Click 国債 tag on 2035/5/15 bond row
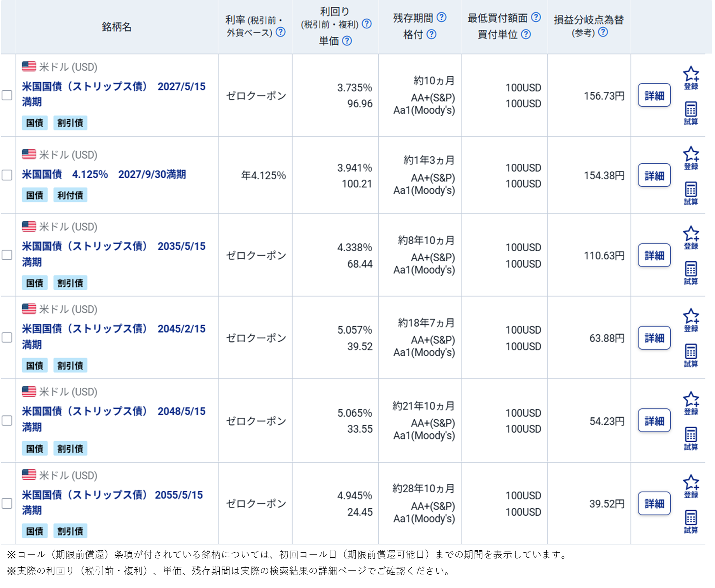715x588 pixels. coord(35,283)
